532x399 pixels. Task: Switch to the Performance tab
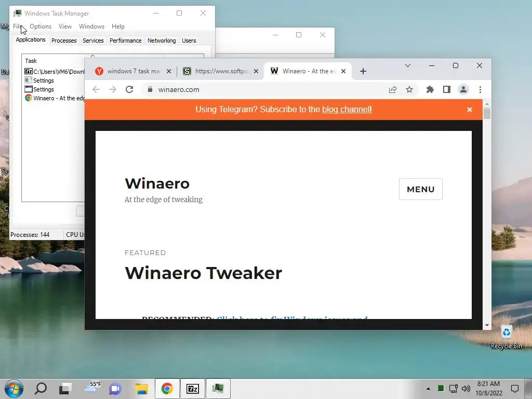click(125, 41)
